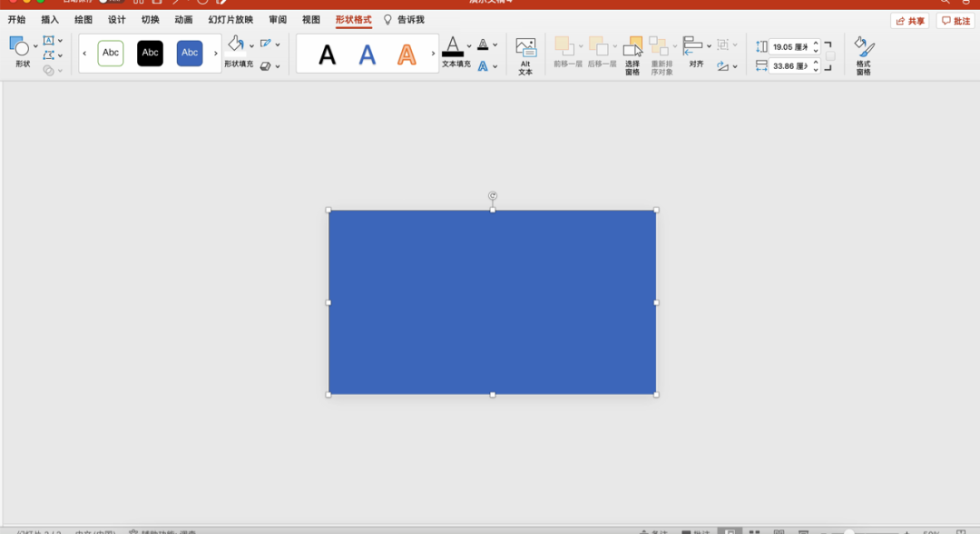Open the rotate dropdown arrow

tap(735, 66)
